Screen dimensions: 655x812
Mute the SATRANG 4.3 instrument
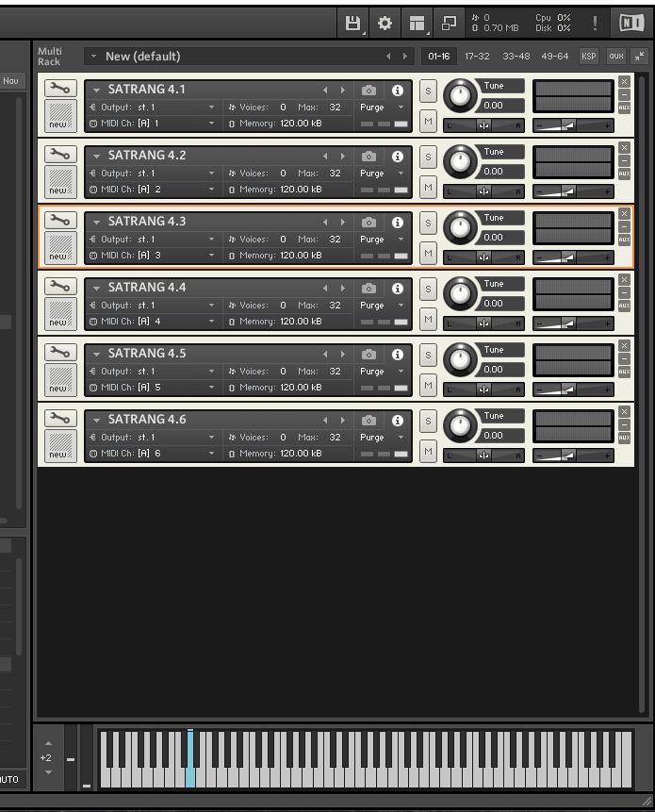[x=428, y=254]
